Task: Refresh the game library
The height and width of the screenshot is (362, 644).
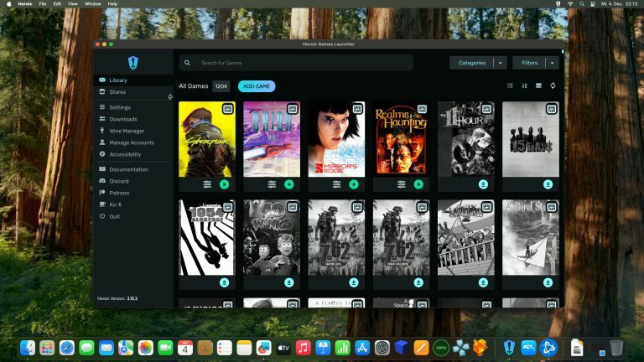Action: tap(553, 85)
